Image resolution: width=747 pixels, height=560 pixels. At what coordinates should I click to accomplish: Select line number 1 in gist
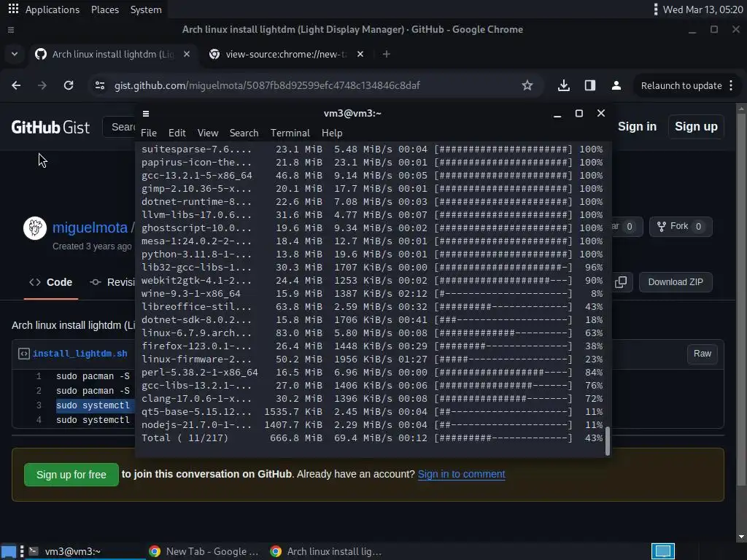39,376
